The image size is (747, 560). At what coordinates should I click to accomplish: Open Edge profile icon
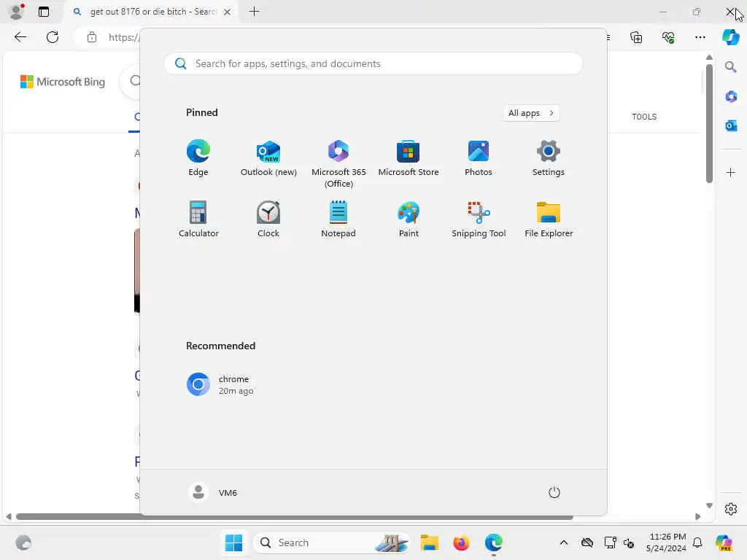tap(16, 12)
